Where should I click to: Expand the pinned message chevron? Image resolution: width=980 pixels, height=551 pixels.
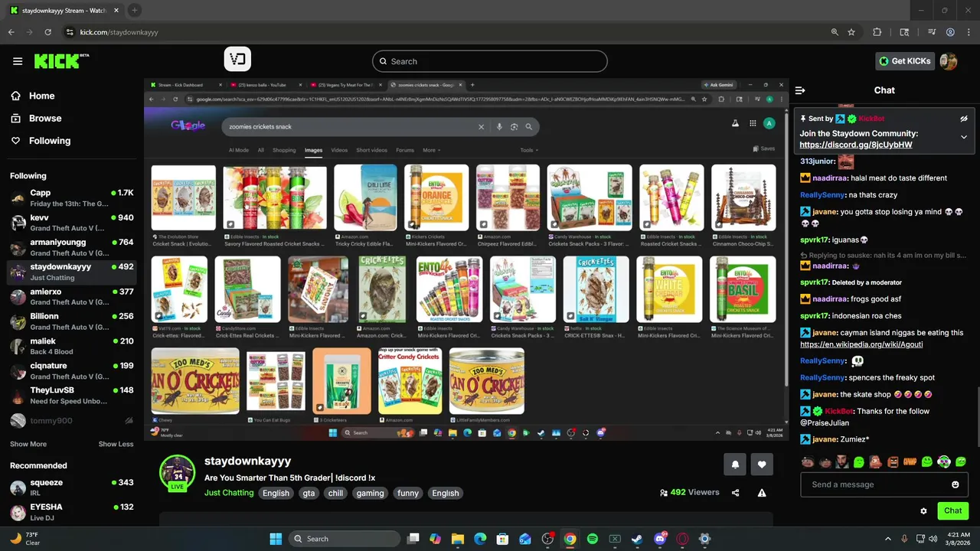click(964, 137)
